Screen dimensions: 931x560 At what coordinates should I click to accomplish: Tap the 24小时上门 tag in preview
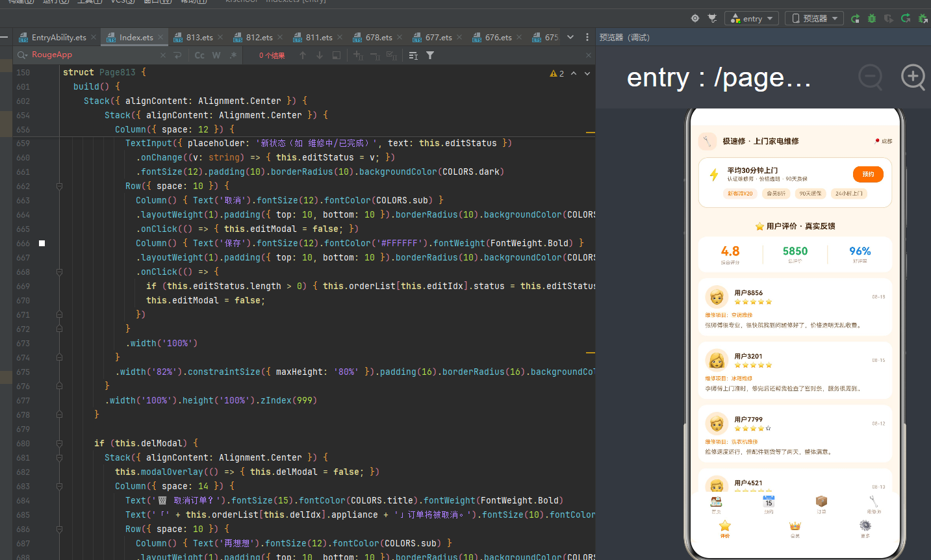(x=849, y=194)
